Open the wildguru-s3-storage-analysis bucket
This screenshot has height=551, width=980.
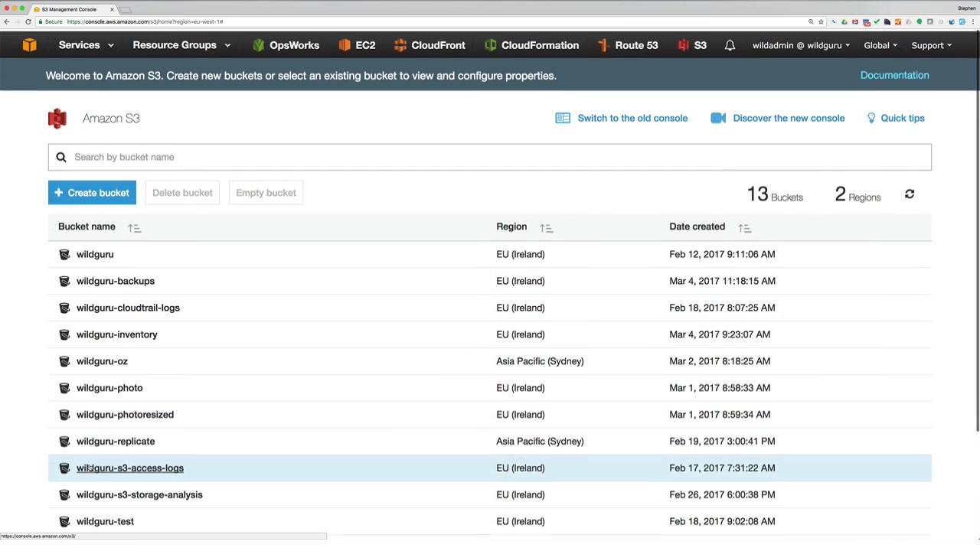click(x=139, y=494)
